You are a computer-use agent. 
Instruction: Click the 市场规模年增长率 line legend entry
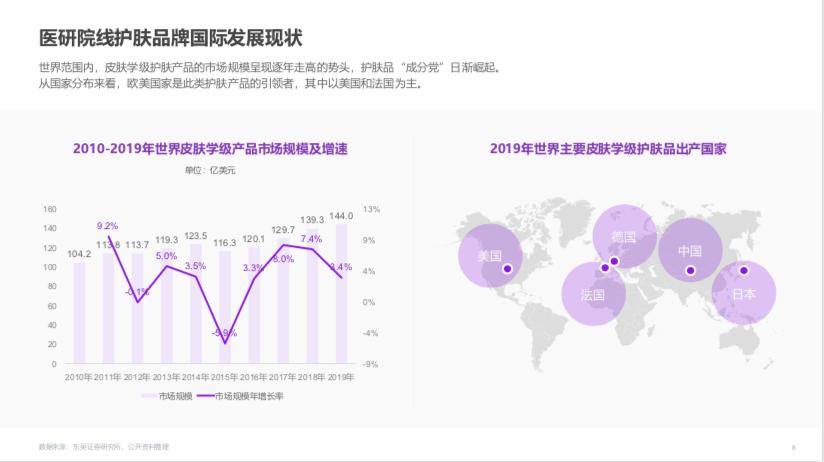click(x=240, y=396)
